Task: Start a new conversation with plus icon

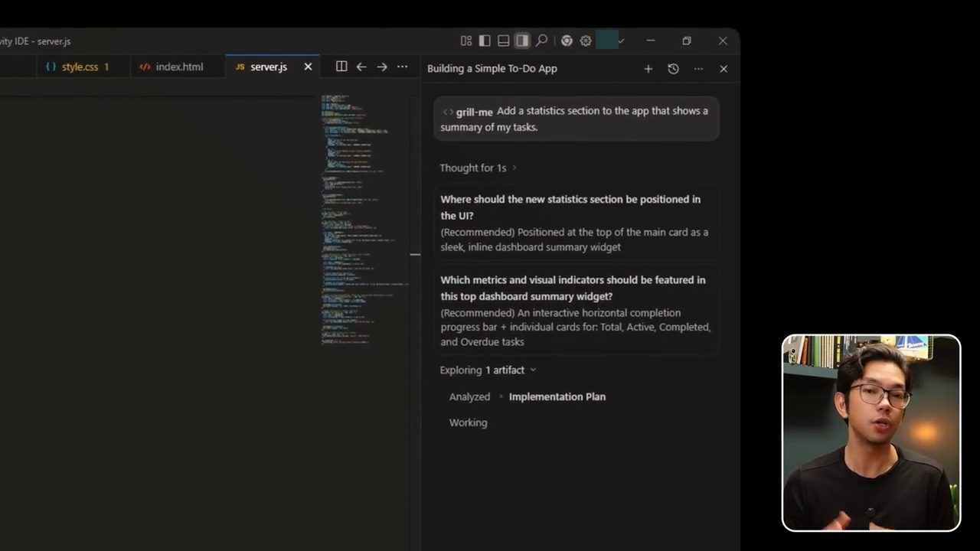Action: 648,69
